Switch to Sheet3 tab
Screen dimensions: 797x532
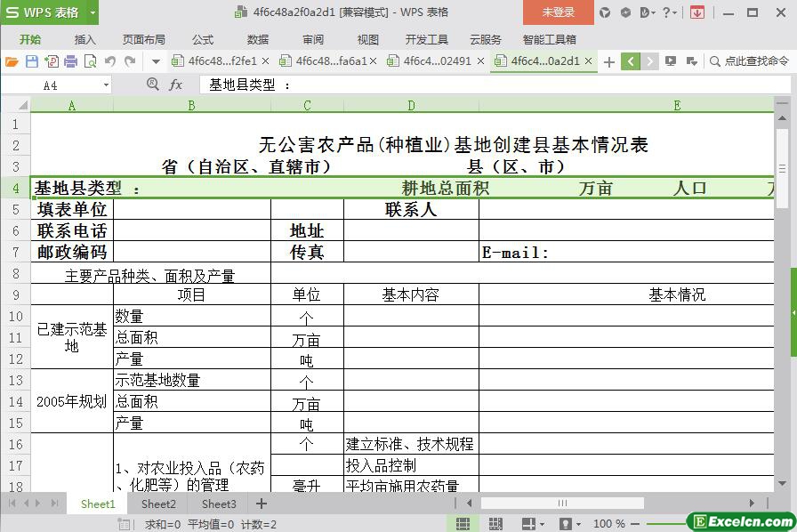[219, 504]
